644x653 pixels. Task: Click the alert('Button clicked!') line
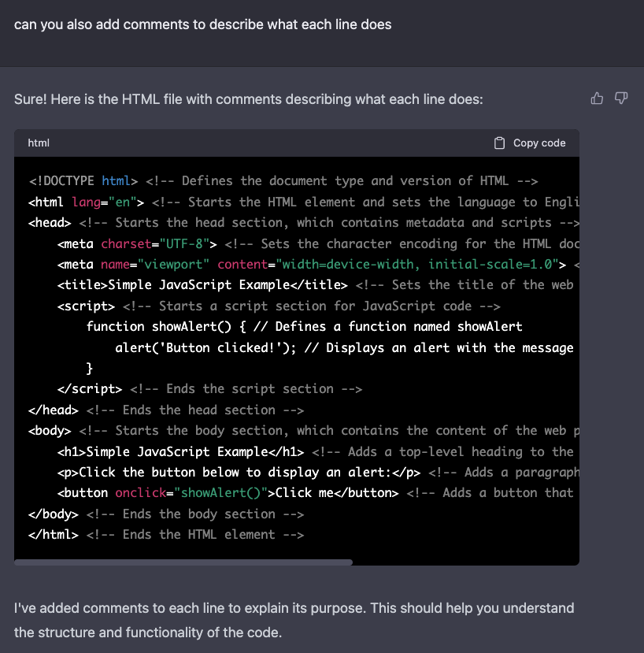(x=344, y=347)
